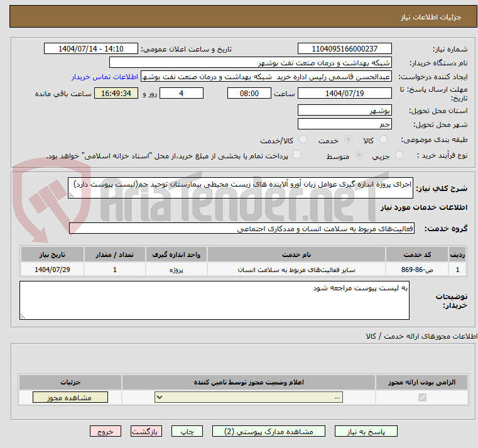Click service code cell ص-86-869
The image size is (478, 448).
tap(417, 270)
